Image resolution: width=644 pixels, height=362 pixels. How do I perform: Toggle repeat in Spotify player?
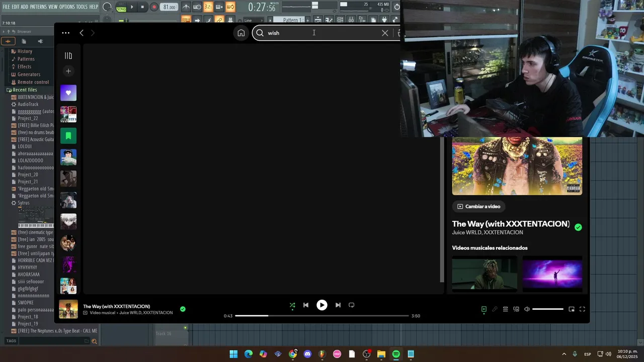[x=352, y=305]
